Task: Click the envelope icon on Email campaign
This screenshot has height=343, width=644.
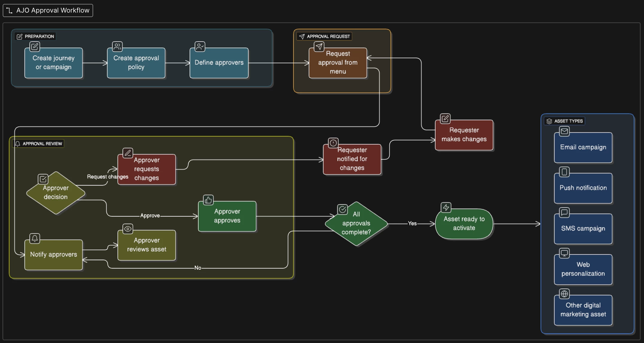Action: tap(564, 131)
